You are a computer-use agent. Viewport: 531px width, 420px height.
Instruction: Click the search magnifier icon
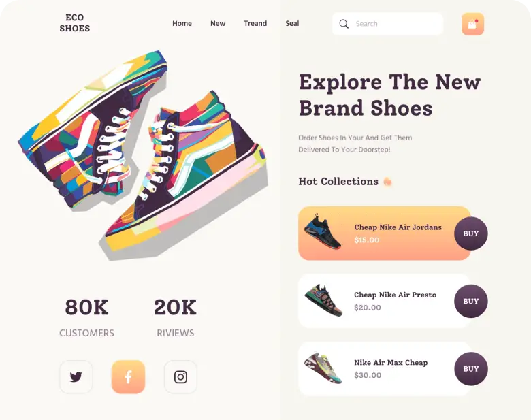344,24
